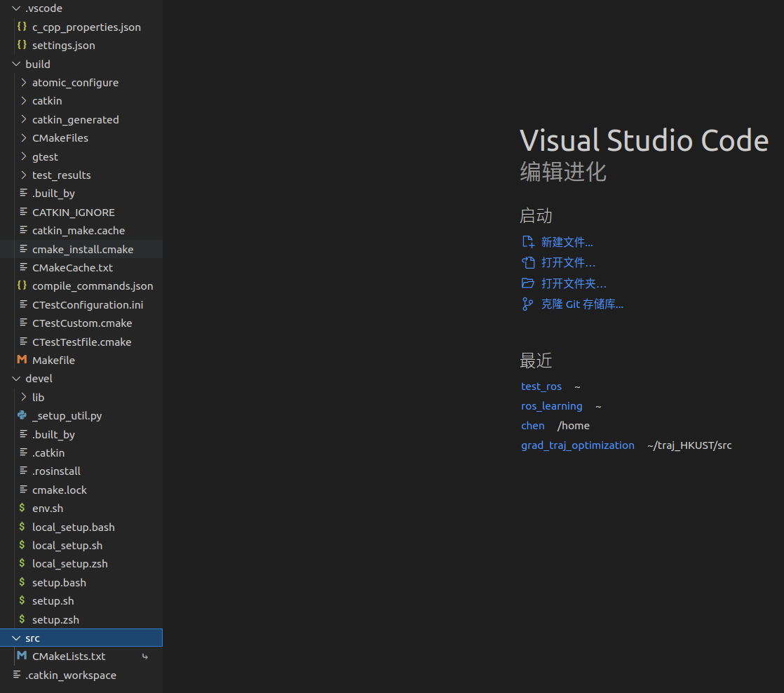Open 新建文件... link
Viewport: 784px width, 693px height.
coord(567,243)
